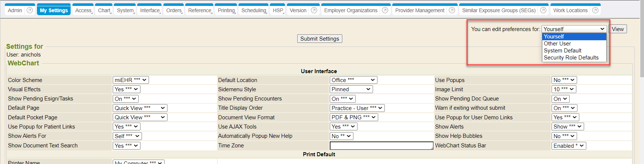The width and height of the screenshot is (644, 164).
Task: Click the circle arrow icon beside Employer Organizations
Action: click(385, 10)
